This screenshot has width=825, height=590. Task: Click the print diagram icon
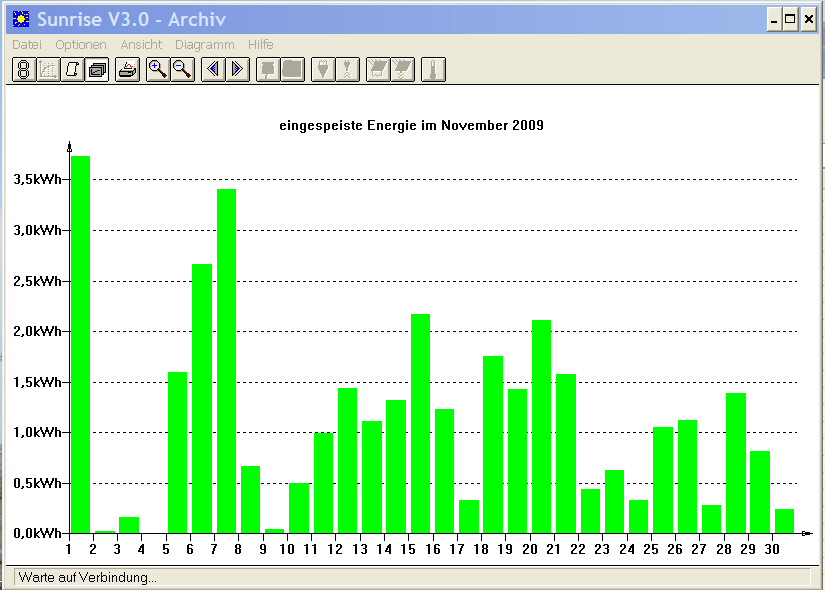coord(127,69)
